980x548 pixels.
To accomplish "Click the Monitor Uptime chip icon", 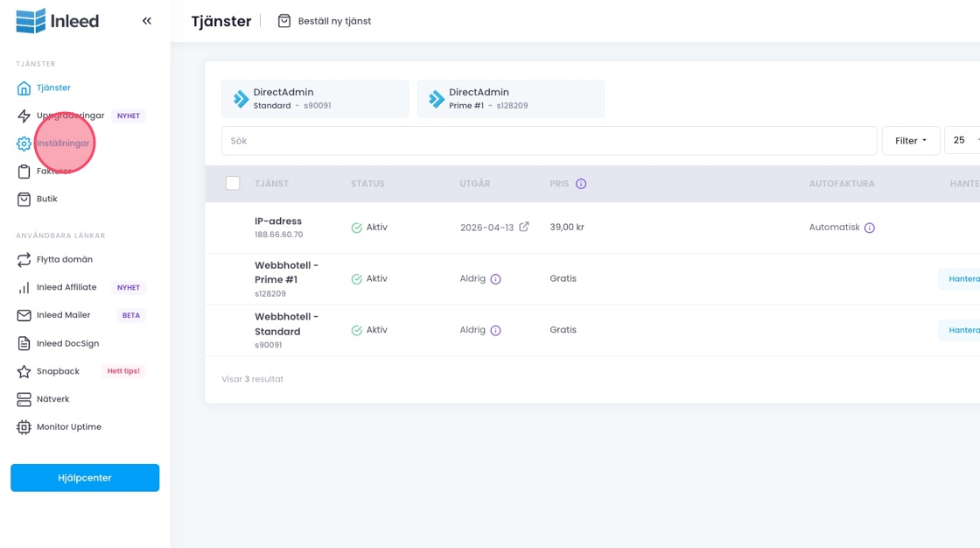I will coord(24,427).
